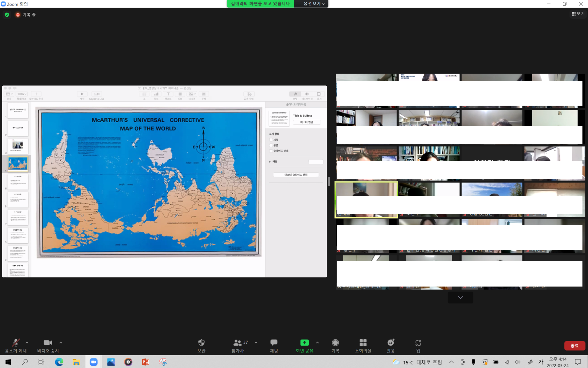Select slide 4 map thumbnail

coord(18,164)
